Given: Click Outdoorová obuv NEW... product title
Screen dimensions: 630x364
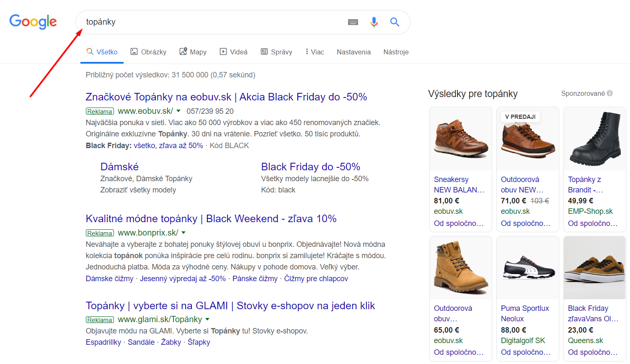Looking at the screenshot, I should tap(522, 185).
